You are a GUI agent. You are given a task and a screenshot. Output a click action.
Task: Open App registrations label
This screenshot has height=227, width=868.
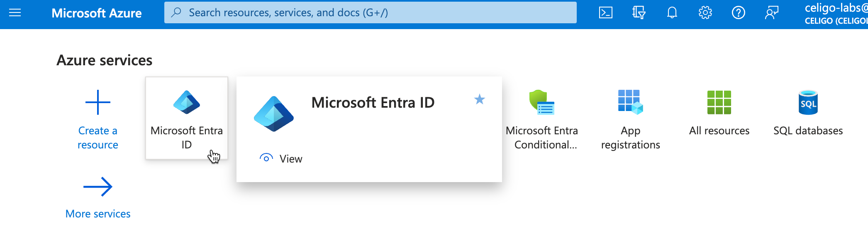tap(631, 138)
